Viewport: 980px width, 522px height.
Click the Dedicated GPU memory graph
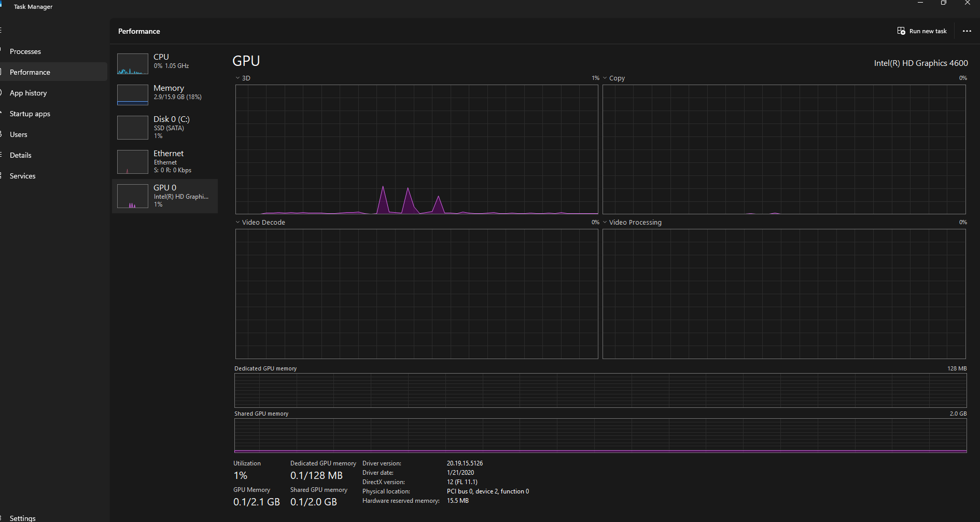point(600,390)
